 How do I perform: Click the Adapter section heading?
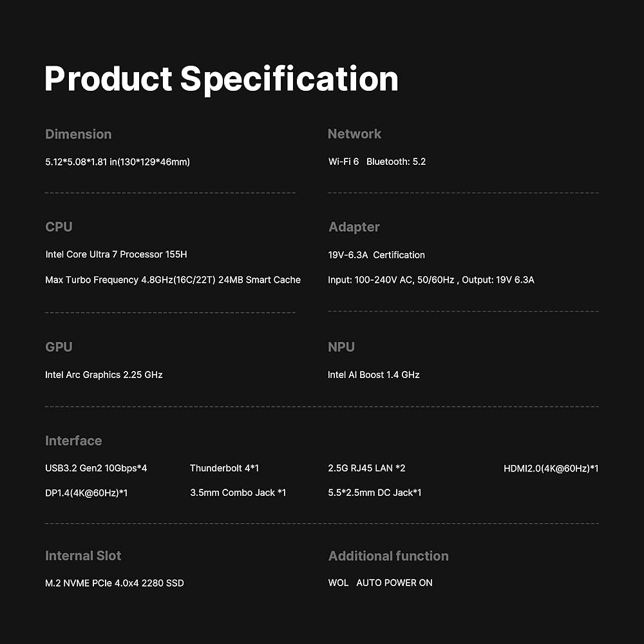coord(354,227)
